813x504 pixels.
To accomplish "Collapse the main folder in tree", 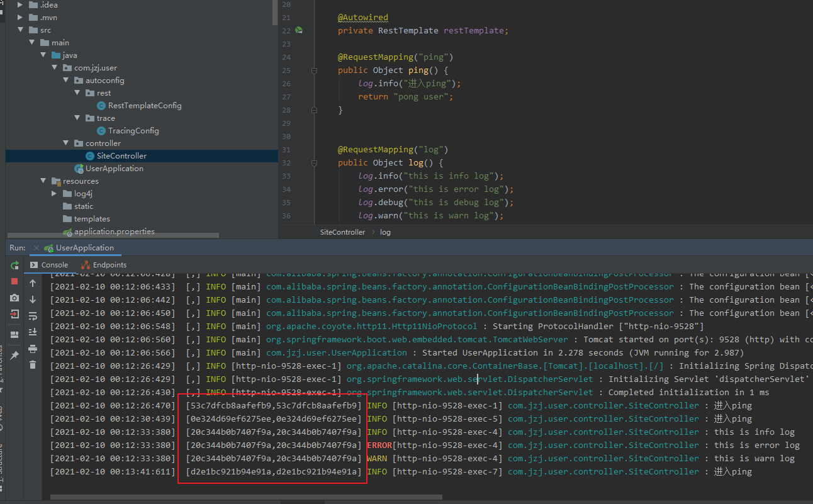I will [x=32, y=43].
